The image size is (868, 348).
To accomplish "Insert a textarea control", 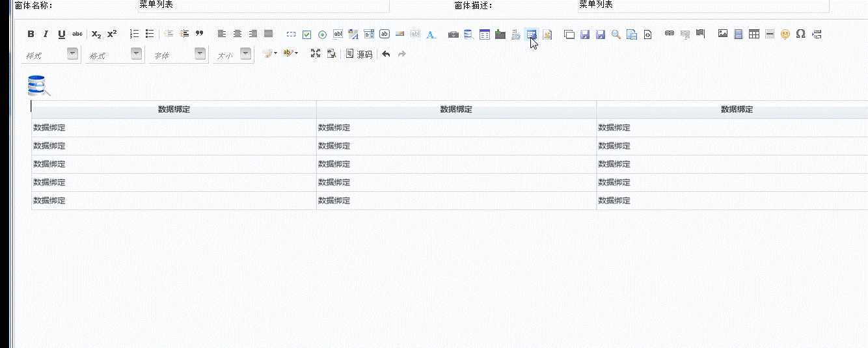I will [x=353, y=34].
